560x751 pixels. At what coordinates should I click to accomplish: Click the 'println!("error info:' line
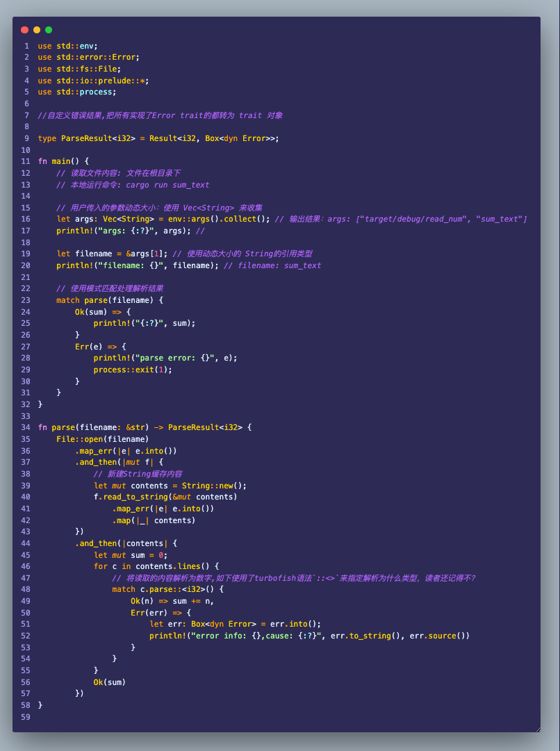[x=309, y=636]
